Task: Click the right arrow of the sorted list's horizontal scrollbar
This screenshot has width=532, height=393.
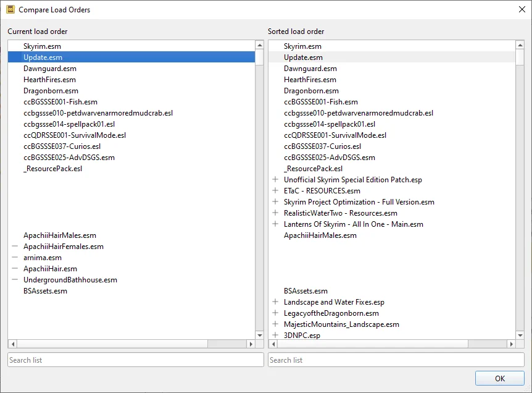Action: point(511,344)
